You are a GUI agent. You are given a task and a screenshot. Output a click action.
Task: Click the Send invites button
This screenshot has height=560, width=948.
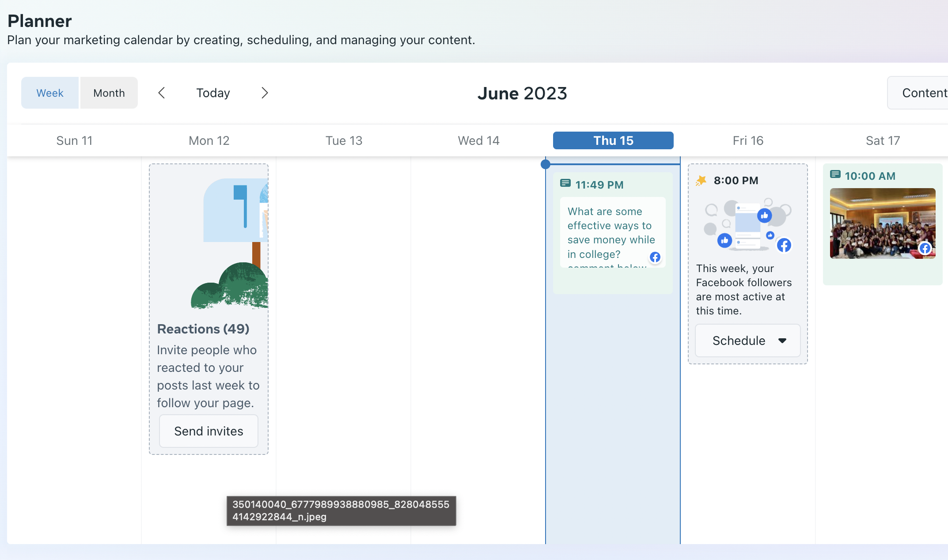click(209, 431)
